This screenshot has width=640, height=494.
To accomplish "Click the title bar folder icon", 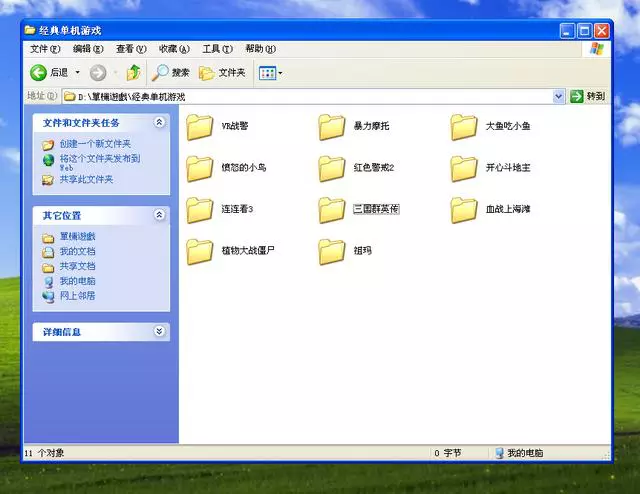I will tap(30, 30).
